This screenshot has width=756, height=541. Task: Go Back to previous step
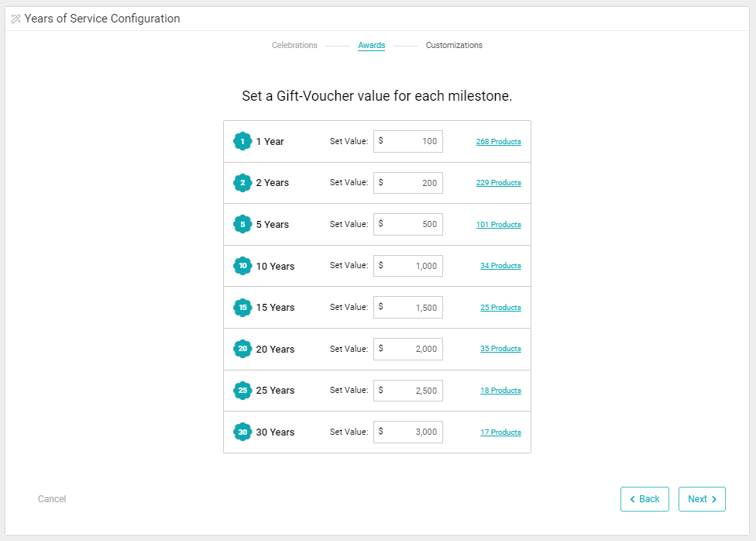pyautogui.click(x=644, y=499)
